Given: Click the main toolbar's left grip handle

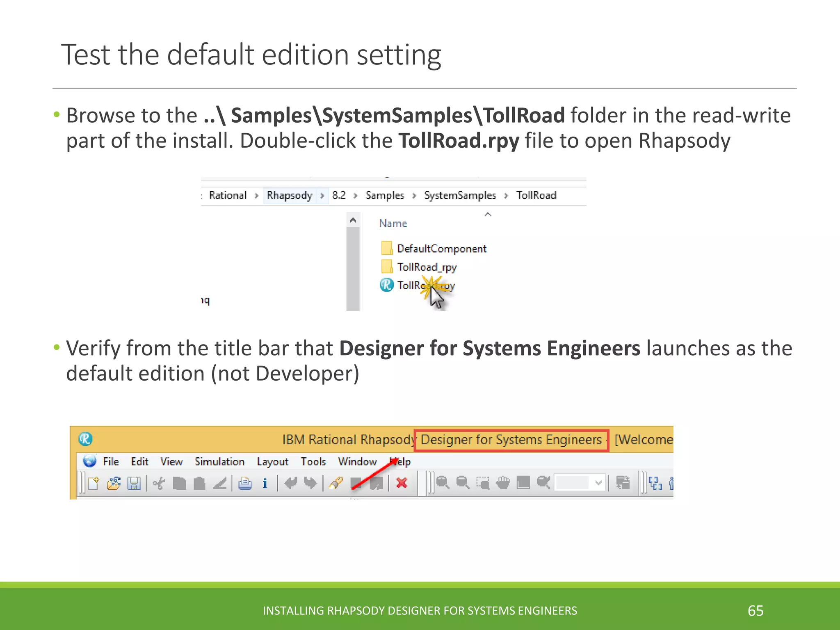Looking at the screenshot, I should pyautogui.click(x=82, y=483).
